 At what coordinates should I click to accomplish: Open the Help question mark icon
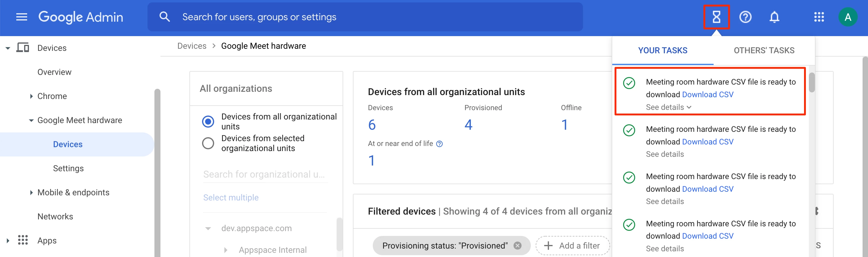[x=745, y=17]
